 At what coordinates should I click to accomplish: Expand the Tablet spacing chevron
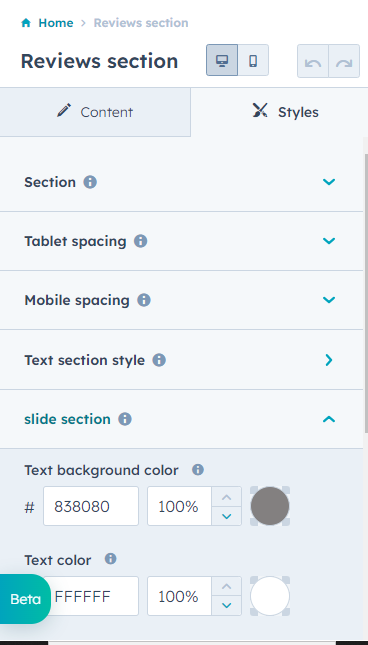click(329, 241)
